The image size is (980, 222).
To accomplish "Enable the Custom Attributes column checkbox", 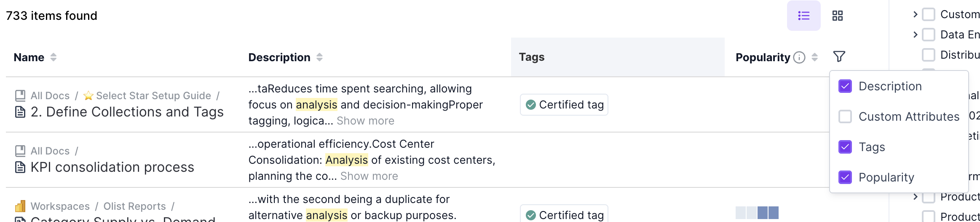I will (x=845, y=116).
